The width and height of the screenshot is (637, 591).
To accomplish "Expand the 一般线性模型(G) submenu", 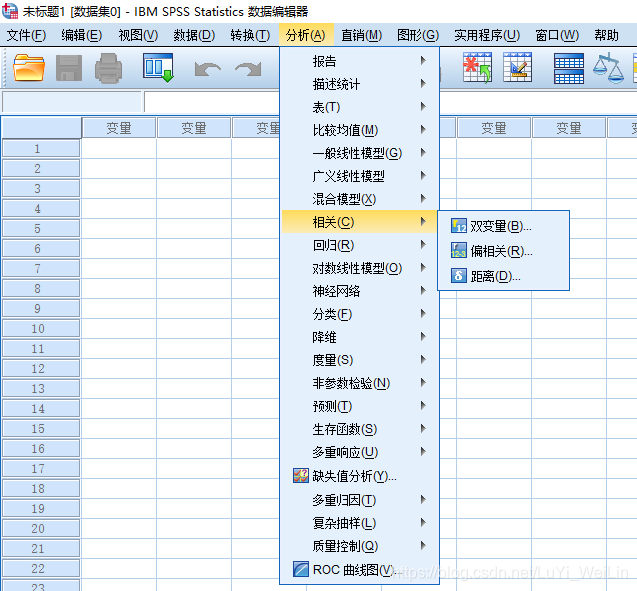I will [x=360, y=153].
